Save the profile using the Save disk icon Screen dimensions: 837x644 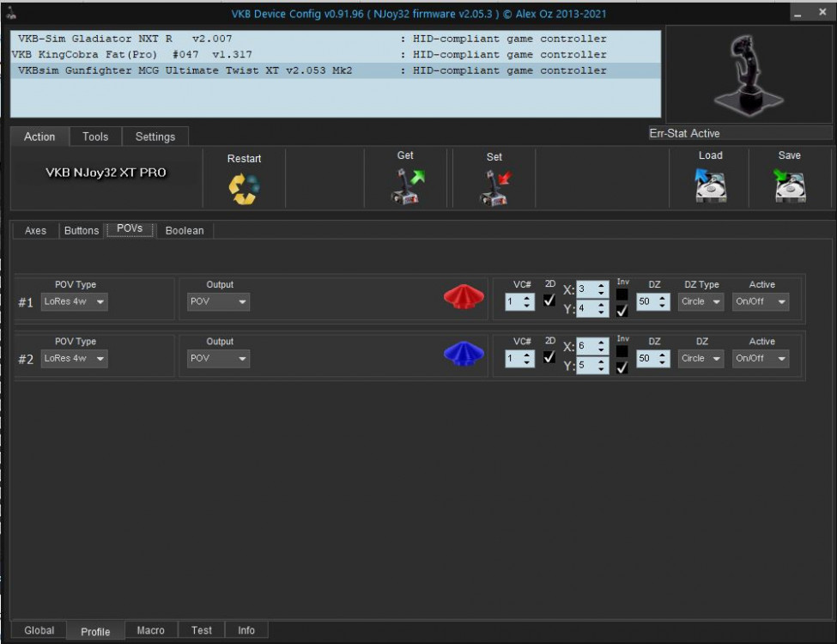[789, 184]
